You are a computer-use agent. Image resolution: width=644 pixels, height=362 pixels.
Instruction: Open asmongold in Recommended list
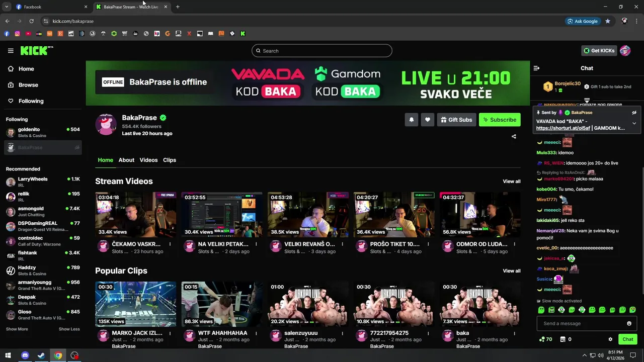[43, 211]
